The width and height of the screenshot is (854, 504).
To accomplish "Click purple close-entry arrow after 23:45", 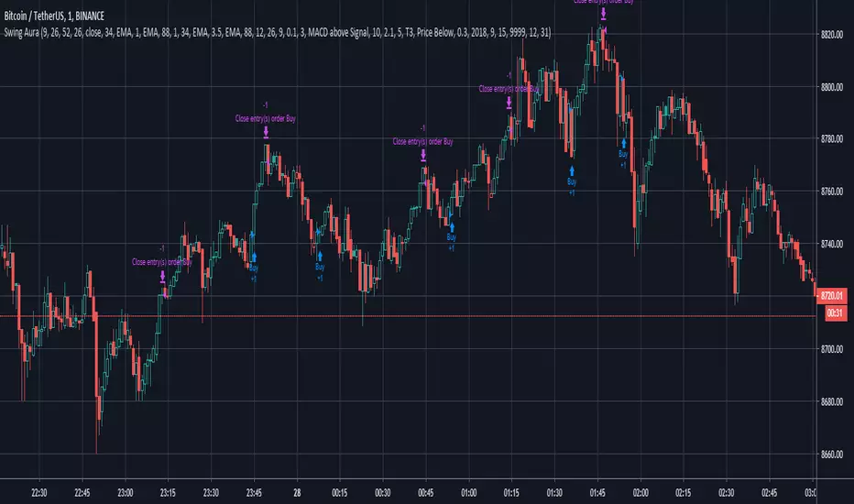I will (266, 132).
